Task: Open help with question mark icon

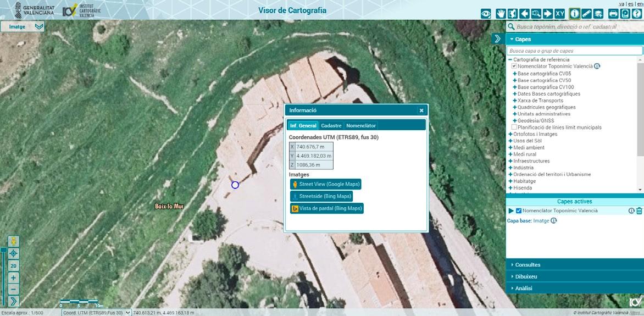Action: pos(637,14)
